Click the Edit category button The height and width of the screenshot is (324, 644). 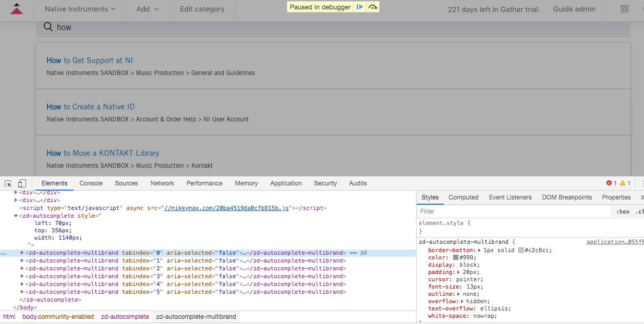202,9
